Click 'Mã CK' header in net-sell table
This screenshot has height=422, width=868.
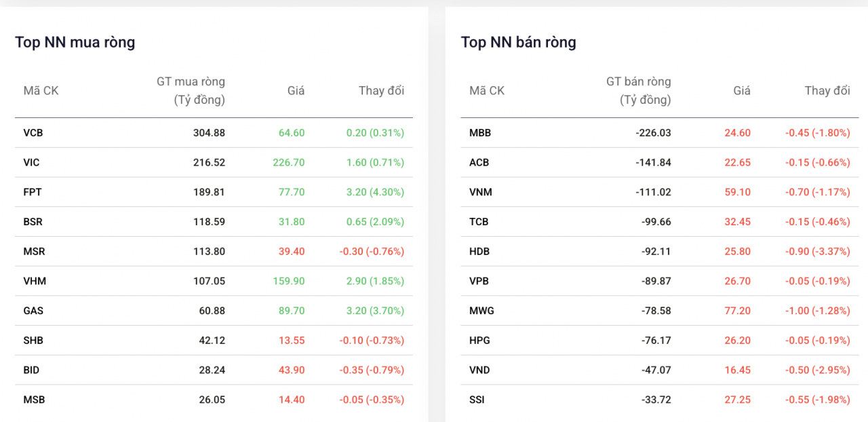click(x=487, y=91)
